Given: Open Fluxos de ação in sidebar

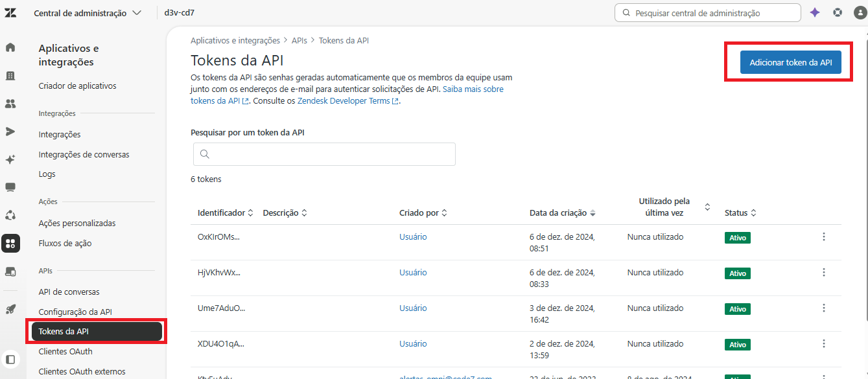Looking at the screenshot, I should [x=65, y=243].
